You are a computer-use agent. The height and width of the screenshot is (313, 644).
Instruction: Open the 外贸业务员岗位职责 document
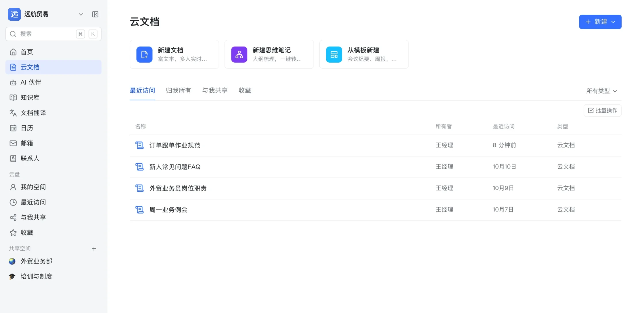pos(178,188)
